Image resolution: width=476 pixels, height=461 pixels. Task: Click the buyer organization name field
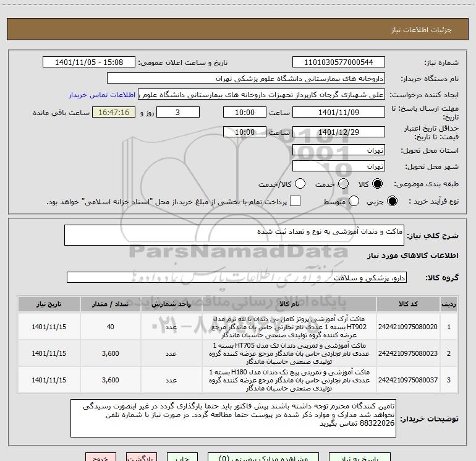(246, 79)
